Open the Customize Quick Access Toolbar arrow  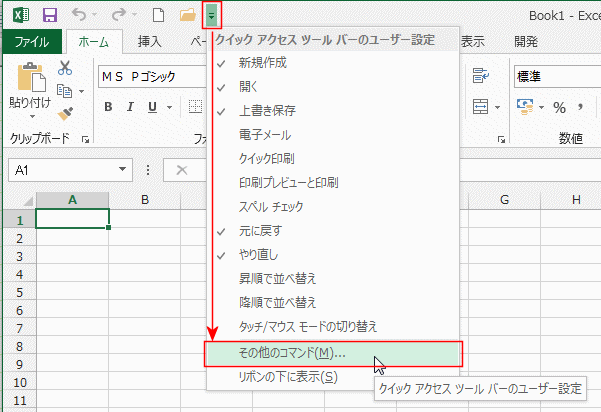tap(212, 15)
